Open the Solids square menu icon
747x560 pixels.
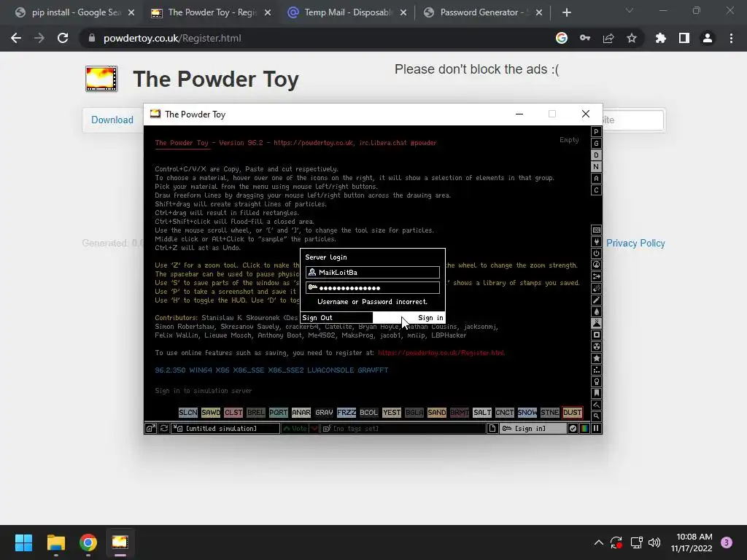(x=596, y=335)
